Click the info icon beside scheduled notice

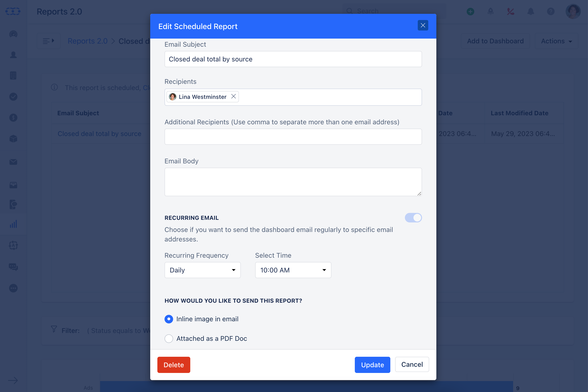54,87
